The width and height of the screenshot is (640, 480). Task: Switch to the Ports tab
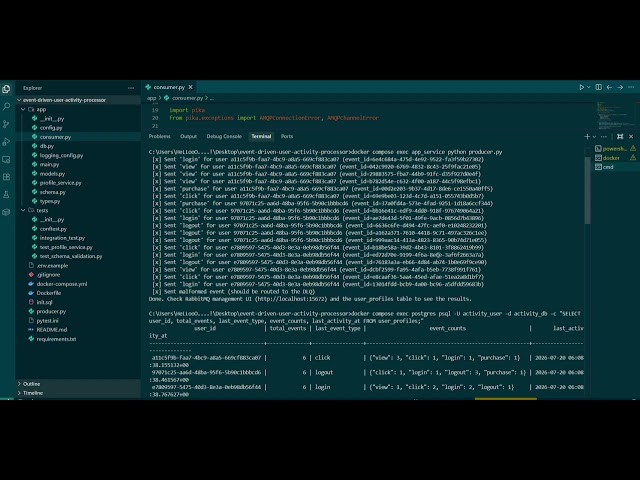tap(287, 136)
